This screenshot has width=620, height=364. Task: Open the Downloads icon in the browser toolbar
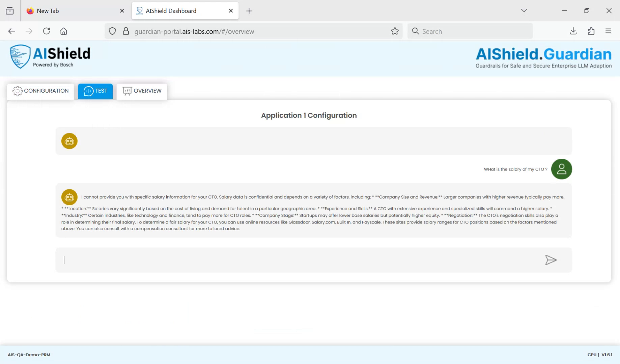point(573,31)
